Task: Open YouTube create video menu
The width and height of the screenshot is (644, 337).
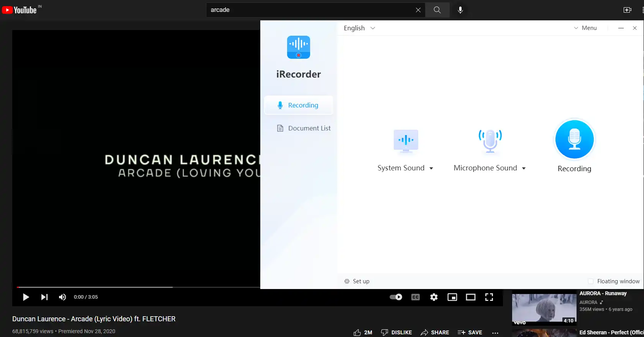Action: (628, 10)
